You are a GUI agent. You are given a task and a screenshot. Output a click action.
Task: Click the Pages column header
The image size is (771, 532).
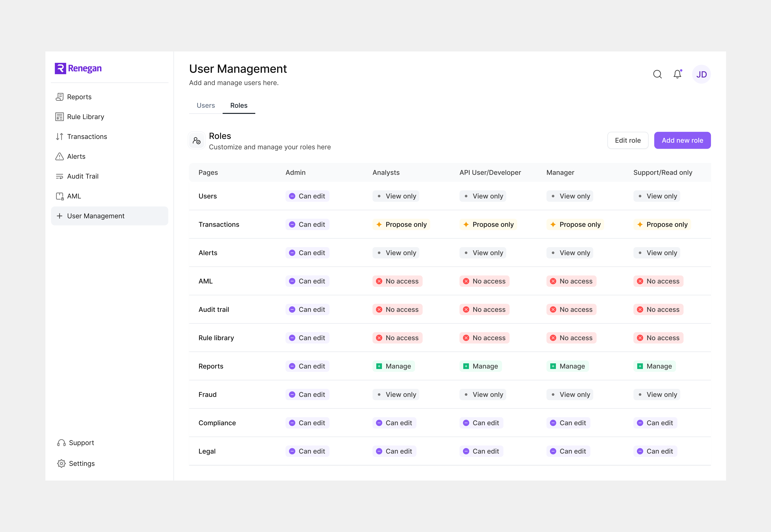click(208, 173)
